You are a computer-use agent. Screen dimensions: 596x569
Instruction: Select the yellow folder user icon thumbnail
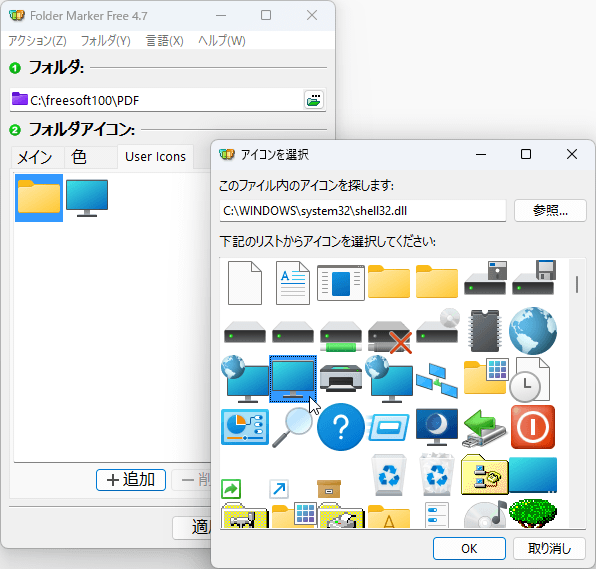pyautogui.click(x=39, y=198)
